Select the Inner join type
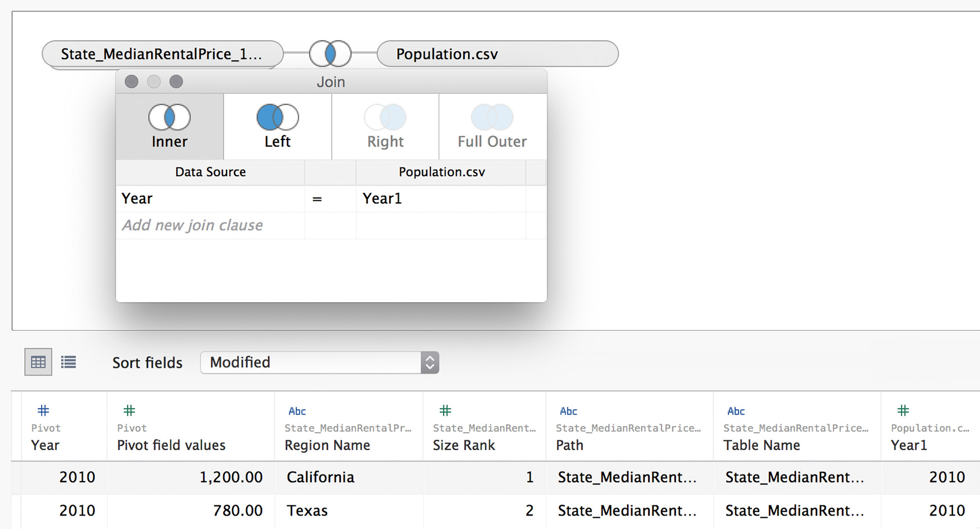Viewport: 980px width, 529px height. click(170, 127)
